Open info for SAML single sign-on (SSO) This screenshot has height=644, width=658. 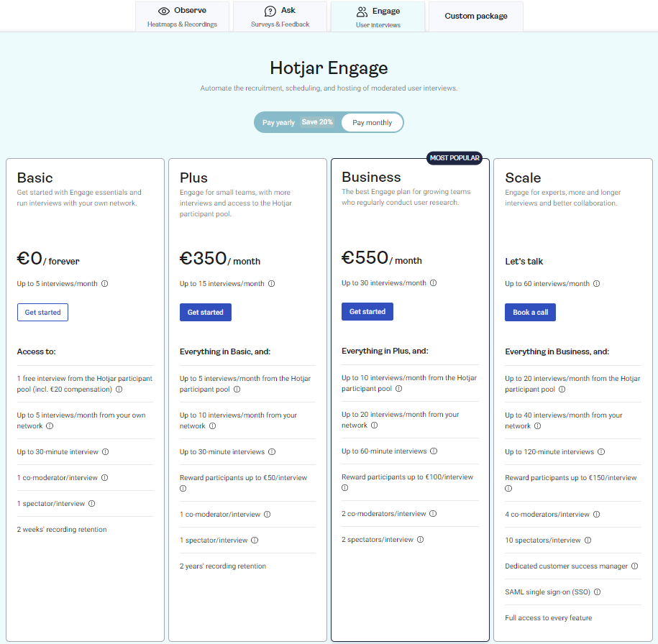pyautogui.click(x=598, y=592)
